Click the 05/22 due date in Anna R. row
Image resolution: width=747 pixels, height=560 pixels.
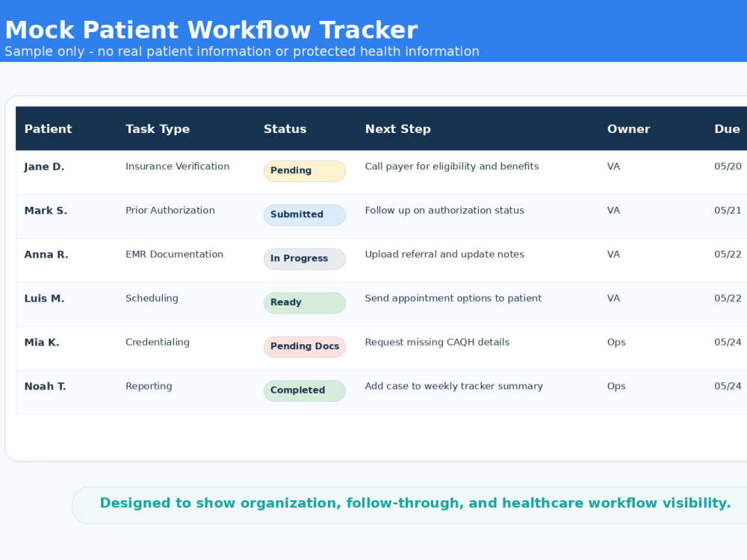[728, 255]
